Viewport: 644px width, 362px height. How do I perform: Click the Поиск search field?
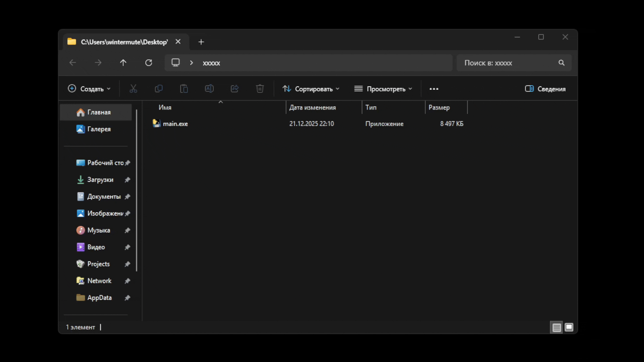pos(508,63)
